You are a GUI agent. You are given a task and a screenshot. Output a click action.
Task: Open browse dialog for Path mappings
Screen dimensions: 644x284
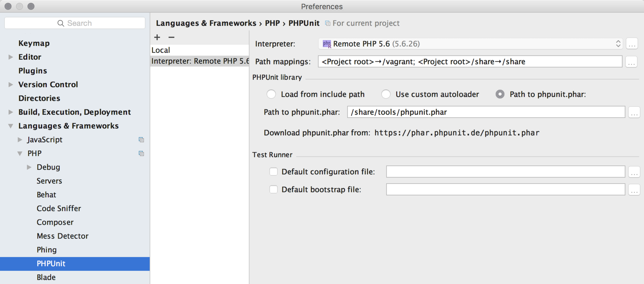click(x=631, y=62)
